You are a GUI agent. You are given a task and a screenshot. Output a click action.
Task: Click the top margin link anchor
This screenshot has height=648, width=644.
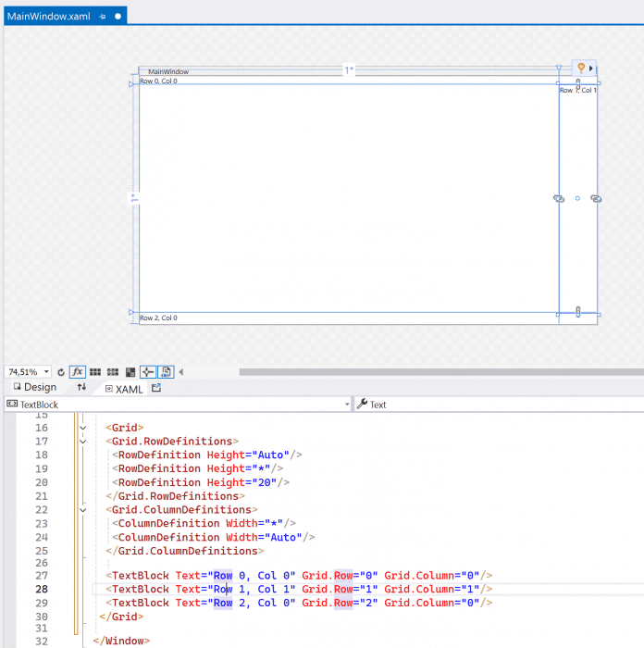click(x=578, y=83)
